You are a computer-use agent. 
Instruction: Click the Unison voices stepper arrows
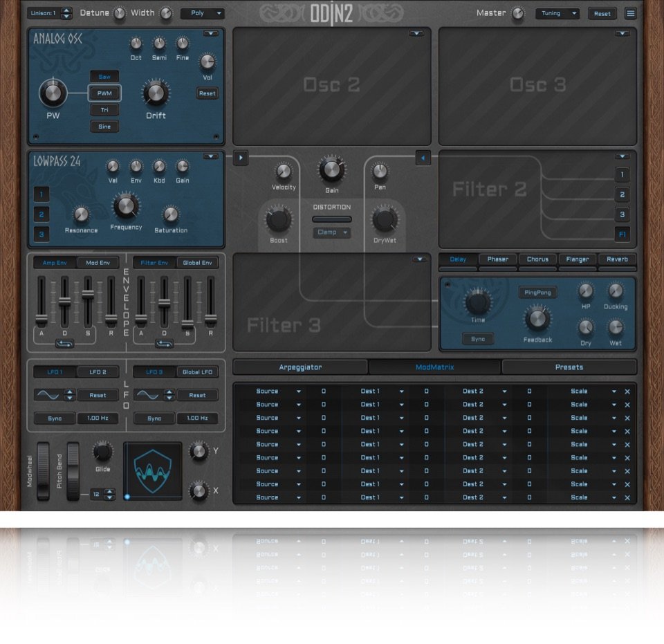click(x=66, y=14)
